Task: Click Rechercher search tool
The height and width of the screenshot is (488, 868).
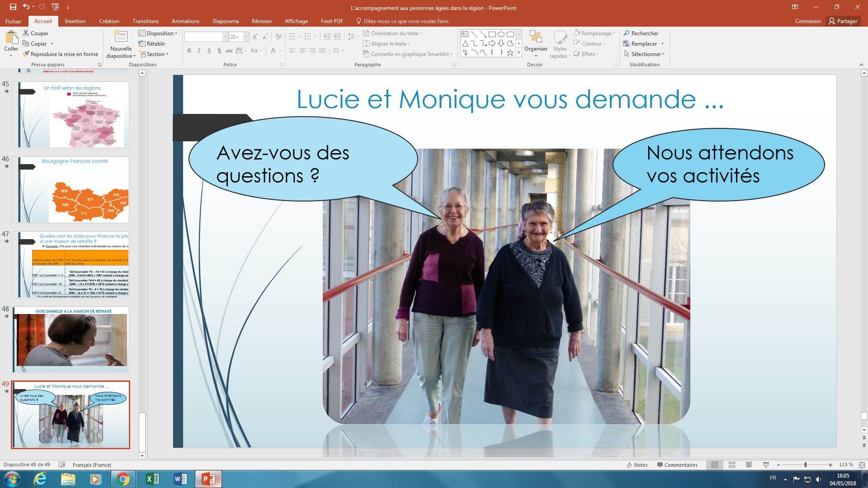Action: tap(641, 33)
